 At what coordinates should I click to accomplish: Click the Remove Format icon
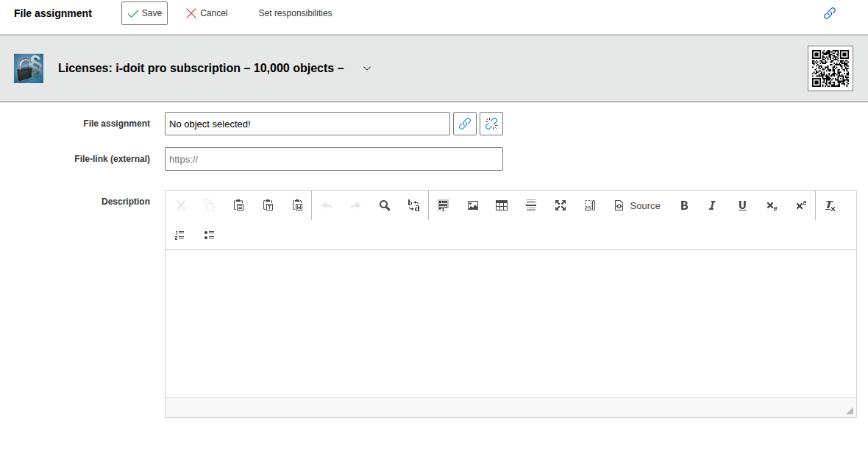[x=830, y=205]
